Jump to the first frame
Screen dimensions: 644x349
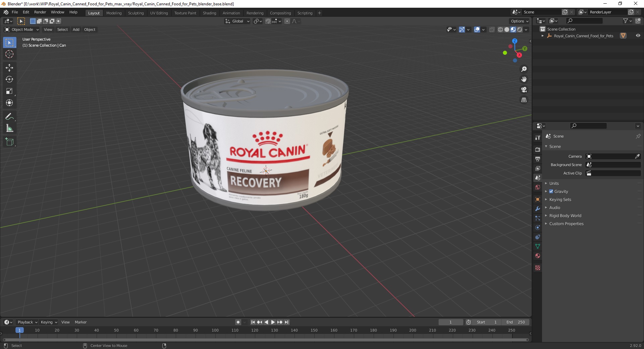(253, 322)
